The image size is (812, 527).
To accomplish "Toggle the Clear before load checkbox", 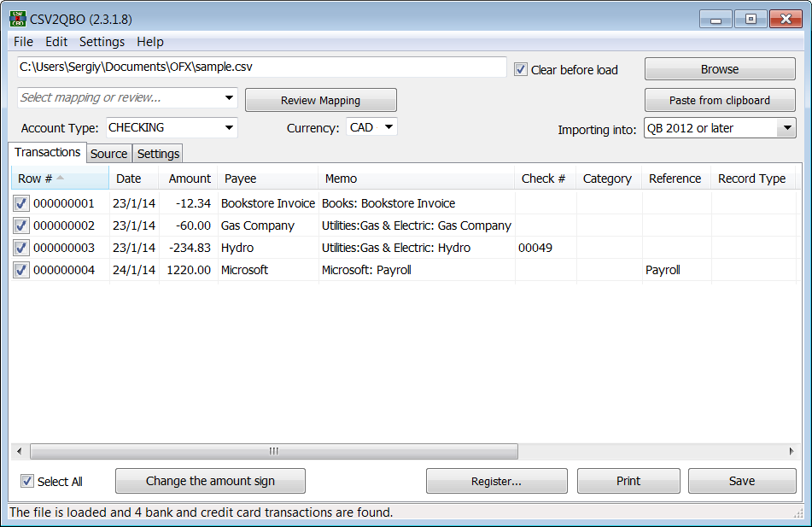I will (521, 69).
